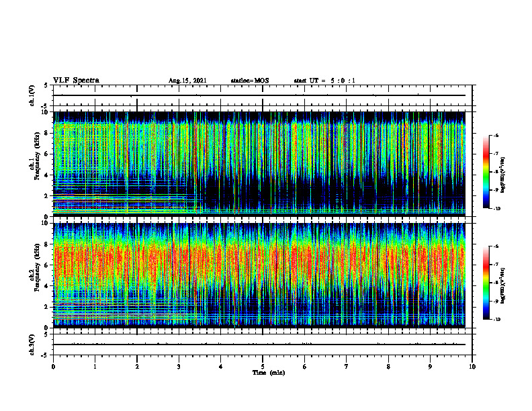Click the 'station=MOS' header label

[250, 81]
